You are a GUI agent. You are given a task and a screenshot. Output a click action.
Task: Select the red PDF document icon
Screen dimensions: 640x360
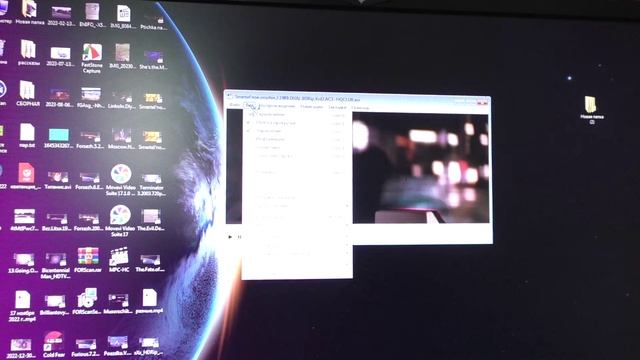pyautogui.click(x=26, y=176)
